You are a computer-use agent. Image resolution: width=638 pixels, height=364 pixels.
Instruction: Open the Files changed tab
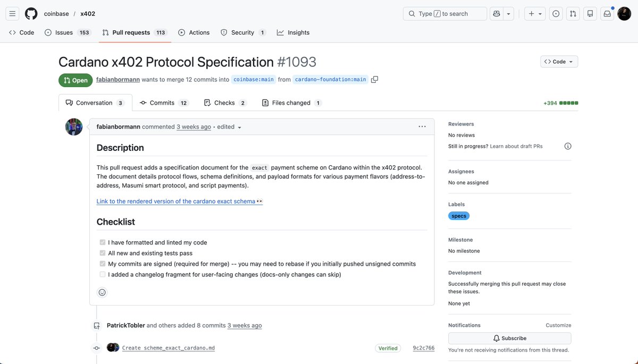point(291,103)
